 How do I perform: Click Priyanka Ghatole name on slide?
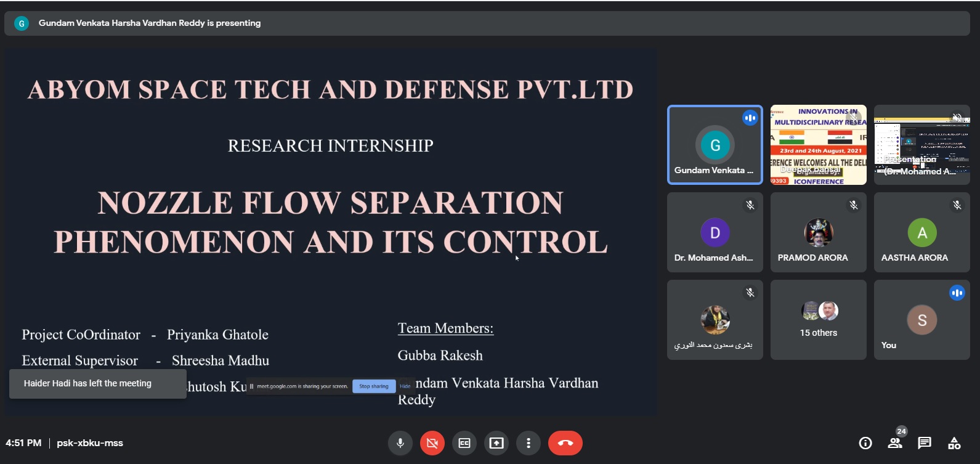(217, 335)
